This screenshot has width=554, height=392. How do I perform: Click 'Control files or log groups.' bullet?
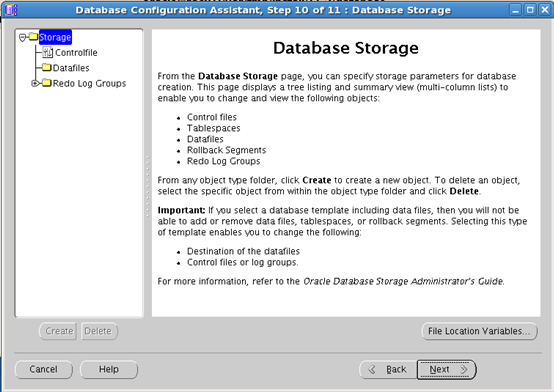[242, 262]
